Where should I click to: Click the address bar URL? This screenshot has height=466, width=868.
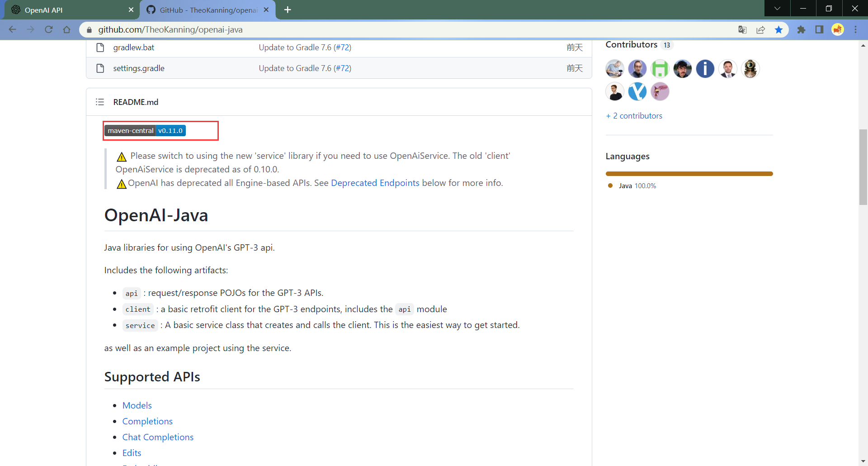(x=170, y=29)
